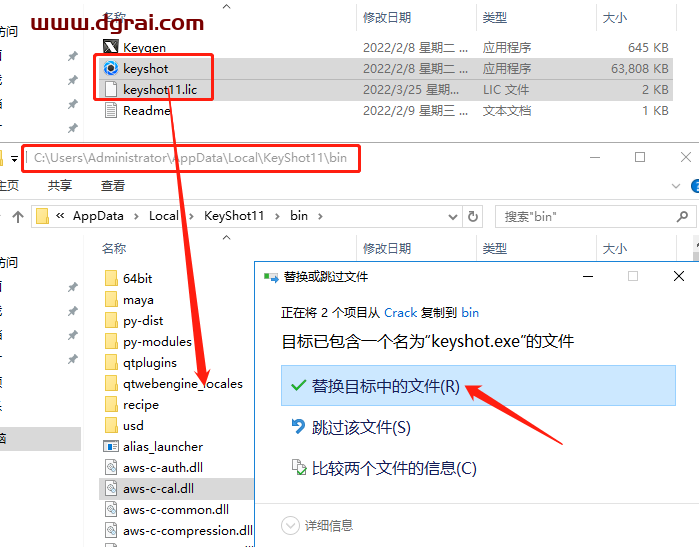Click the up-arrow navigation button
The width and height of the screenshot is (699, 547).
[x=18, y=216]
